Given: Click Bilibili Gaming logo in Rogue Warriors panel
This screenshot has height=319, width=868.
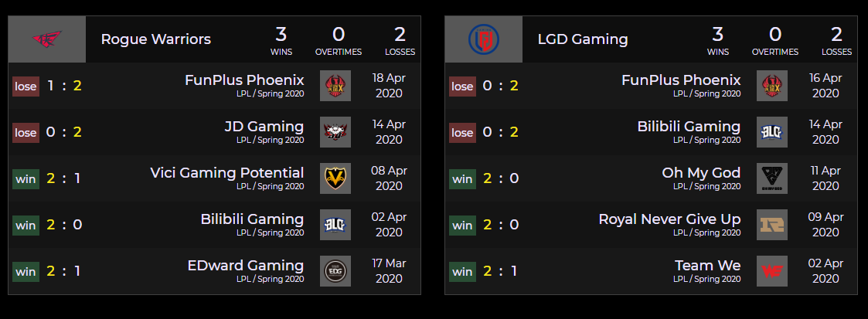Looking at the screenshot, I should [x=335, y=225].
